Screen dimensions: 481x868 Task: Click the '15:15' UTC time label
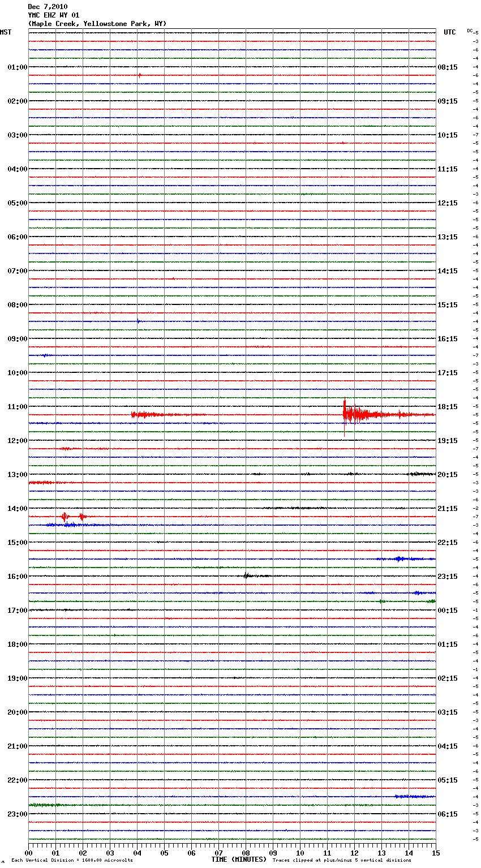click(x=448, y=305)
